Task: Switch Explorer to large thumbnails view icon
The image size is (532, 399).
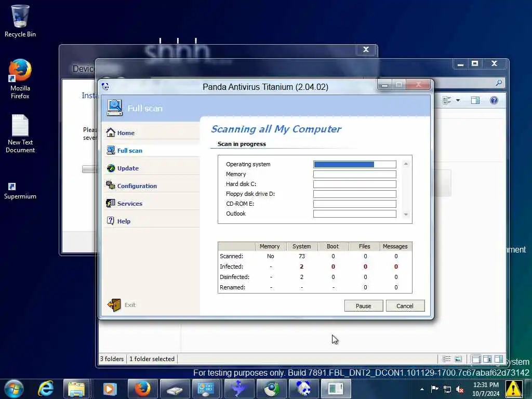Action: tap(458, 359)
